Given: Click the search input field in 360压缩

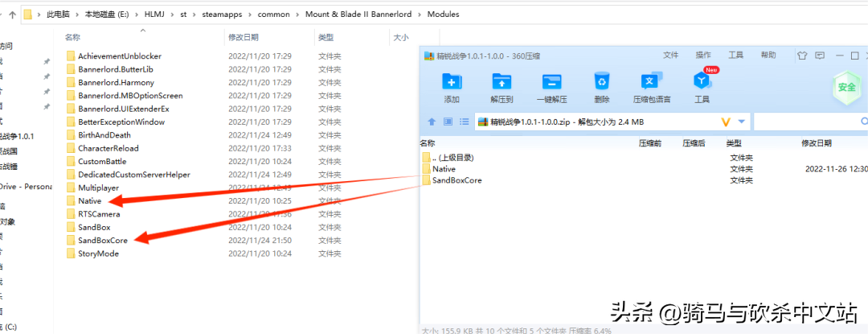Looking at the screenshot, I should 805,122.
